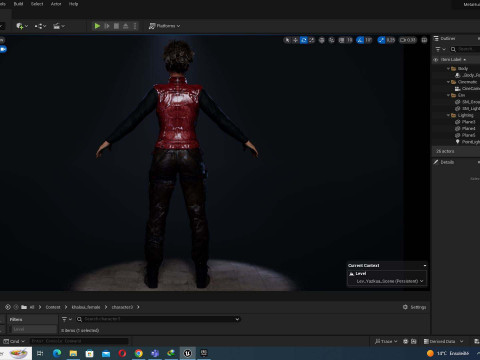This screenshot has width=480, height=360.
Task: Collapse the Cinematic folder in Outliner
Action: [448, 82]
